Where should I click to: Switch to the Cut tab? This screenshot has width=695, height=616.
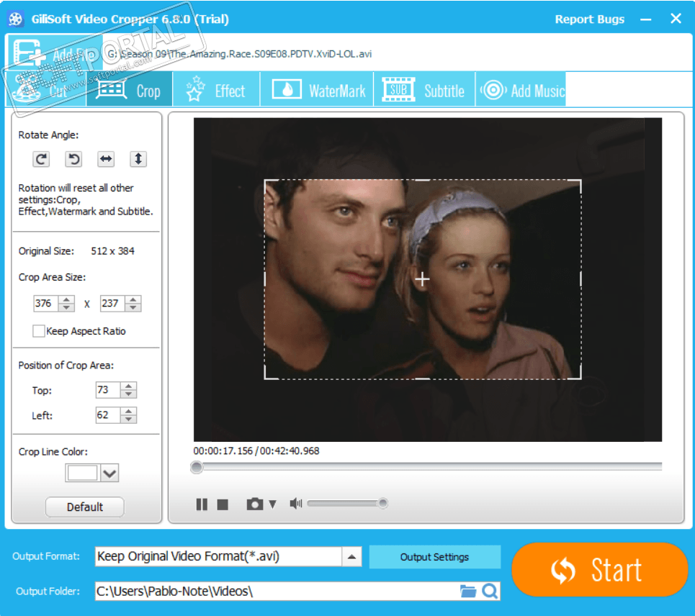coord(45,90)
